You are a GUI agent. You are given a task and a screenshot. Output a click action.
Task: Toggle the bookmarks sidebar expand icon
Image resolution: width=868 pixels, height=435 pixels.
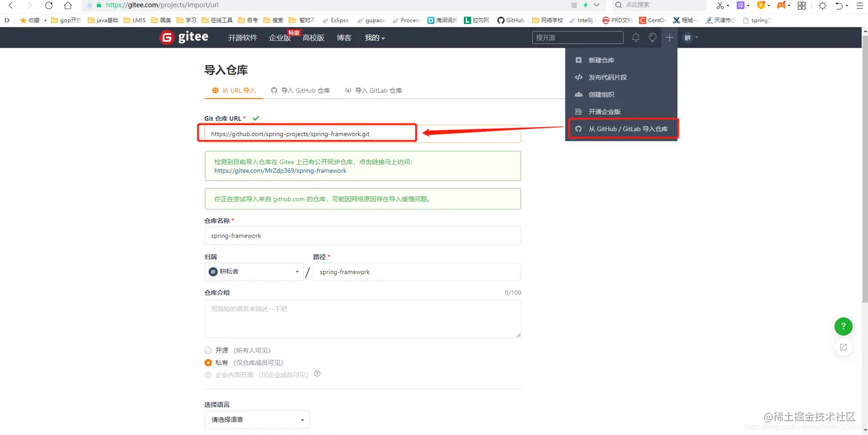7,20
